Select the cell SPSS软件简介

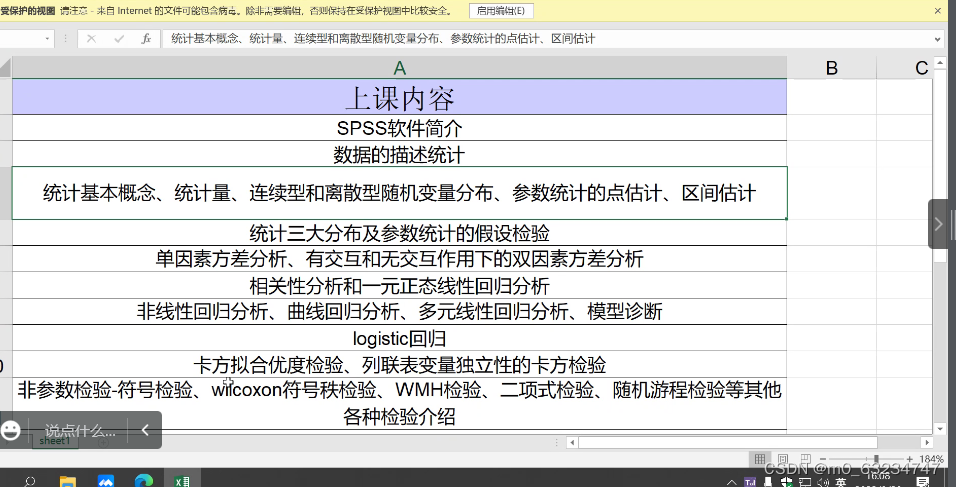coord(399,128)
